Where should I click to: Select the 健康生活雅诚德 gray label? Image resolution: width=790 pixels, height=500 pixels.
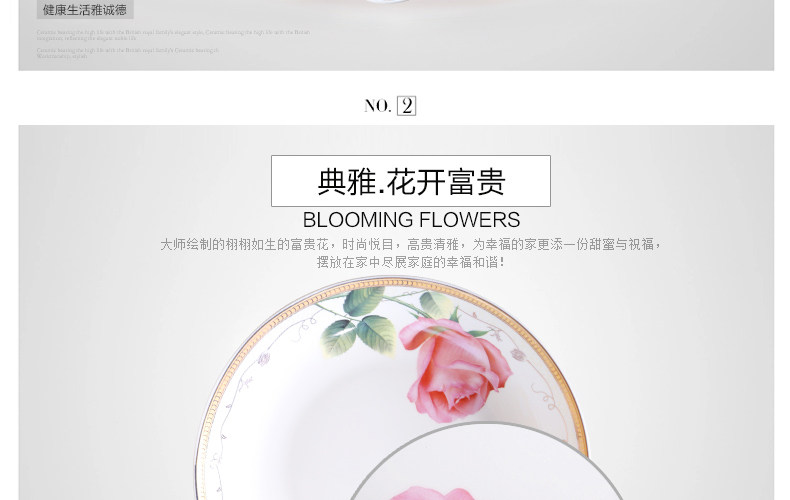pos(85,10)
